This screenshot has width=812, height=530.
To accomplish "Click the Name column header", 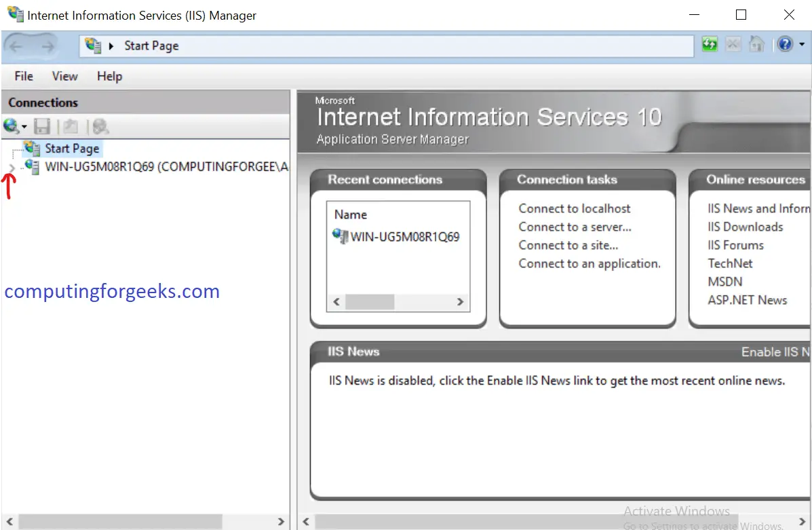I will coord(351,214).
